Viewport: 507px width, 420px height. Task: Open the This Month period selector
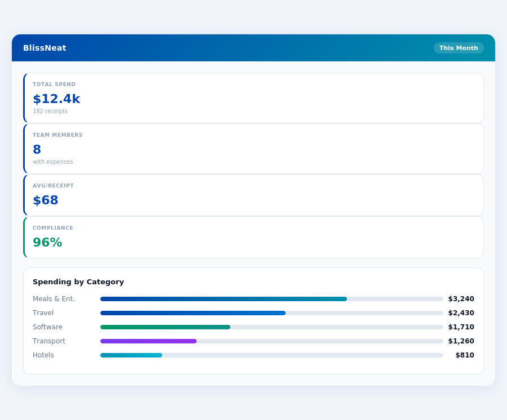(x=458, y=48)
